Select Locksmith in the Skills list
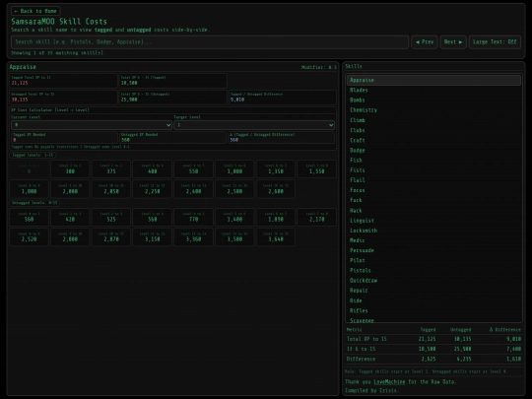This screenshot has width=532, height=399. (x=433, y=231)
